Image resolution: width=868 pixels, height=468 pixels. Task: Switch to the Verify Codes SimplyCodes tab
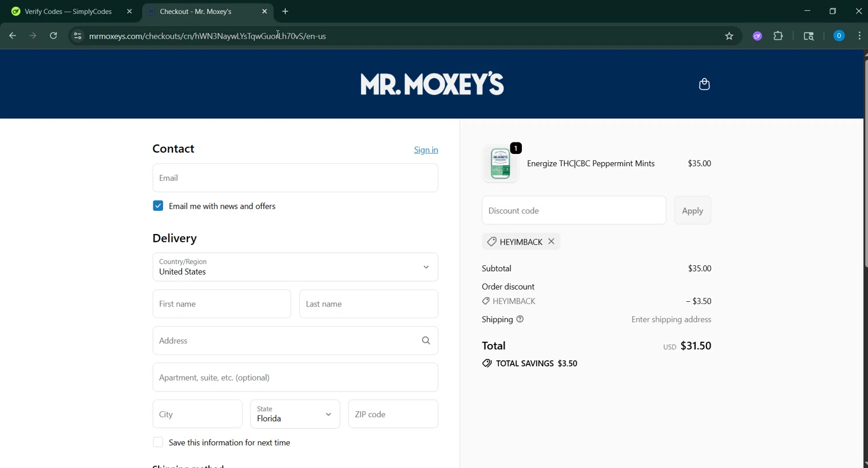pyautogui.click(x=68, y=12)
